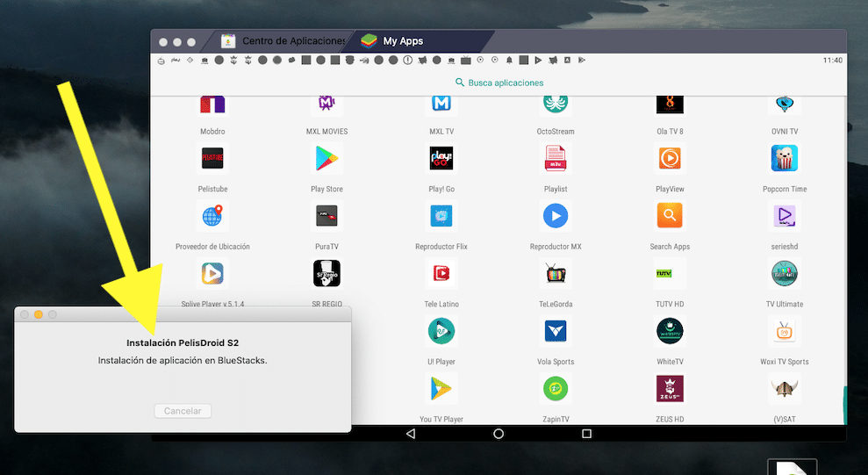Launch the (V)SAT viking app
The height and width of the screenshot is (475, 868).
(785, 389)
